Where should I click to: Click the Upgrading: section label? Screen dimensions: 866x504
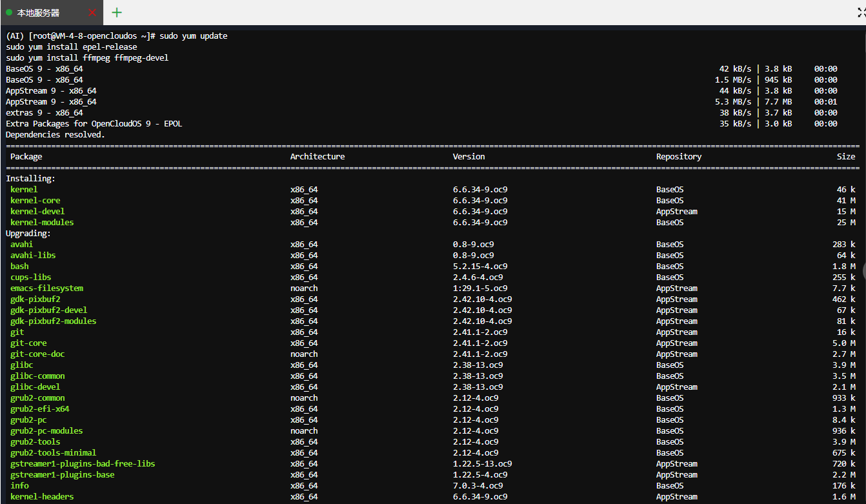(28, 233)
